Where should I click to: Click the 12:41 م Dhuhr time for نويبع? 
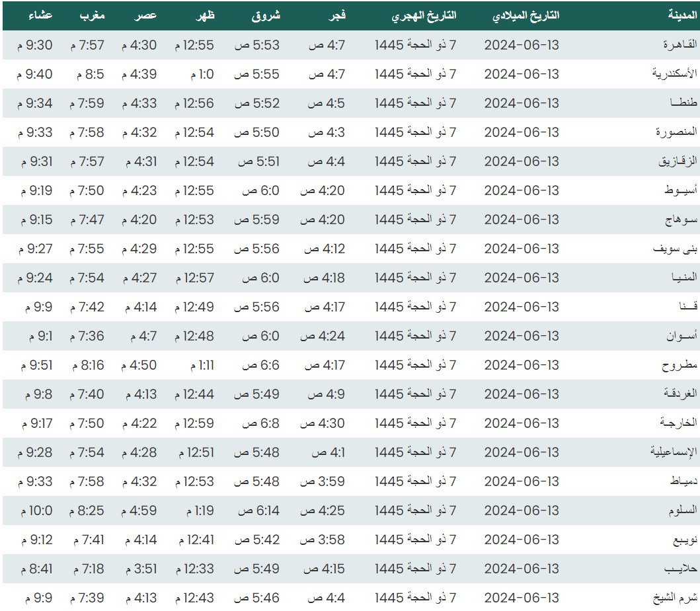coord(195,540)
